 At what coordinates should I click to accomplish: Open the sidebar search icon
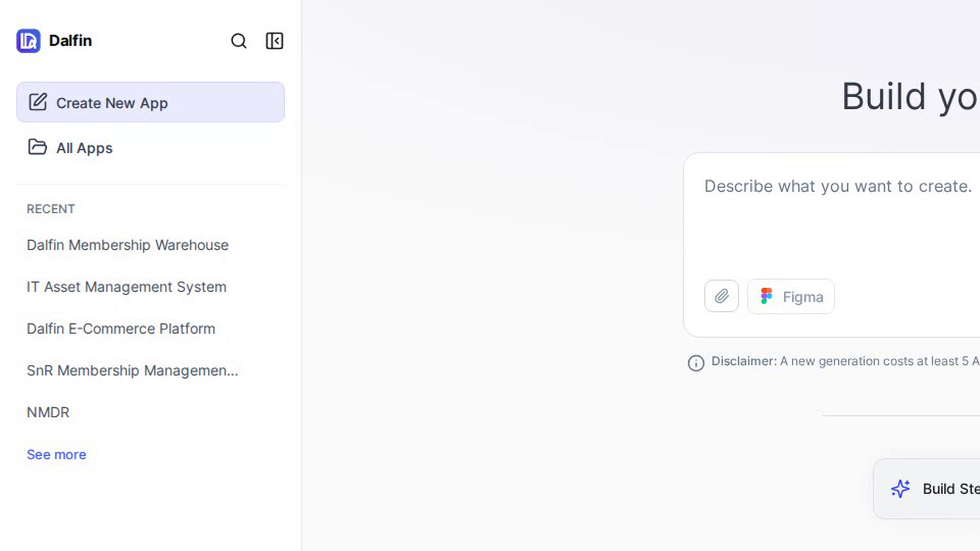tap(238, 41)
